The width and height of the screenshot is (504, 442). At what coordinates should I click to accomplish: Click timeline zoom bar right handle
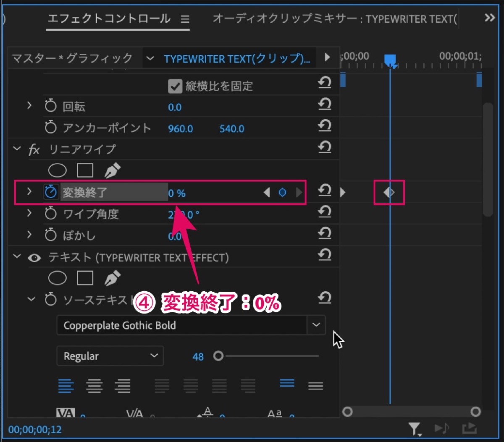475,412
